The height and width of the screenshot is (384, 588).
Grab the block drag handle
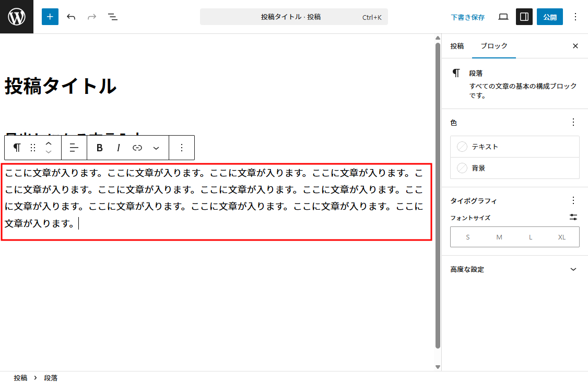33,148
